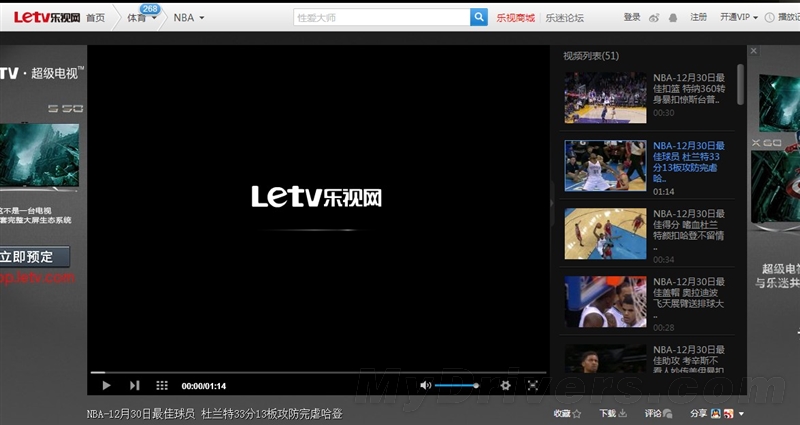The image size is (800, 425).
Task: Open the 首页 home link
Action: [95, 18]
